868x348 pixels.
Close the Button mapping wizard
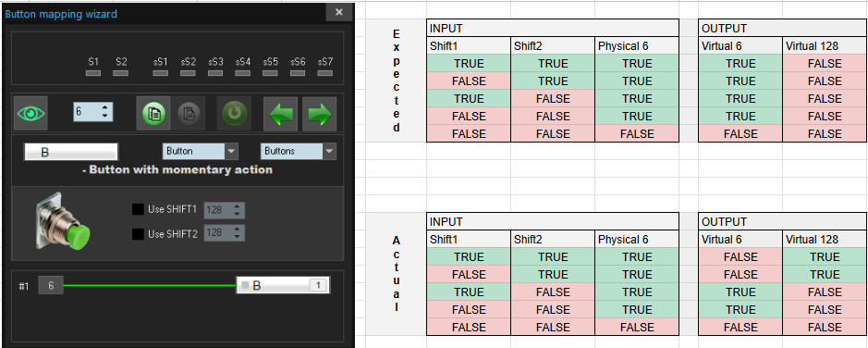coord(338,12)
